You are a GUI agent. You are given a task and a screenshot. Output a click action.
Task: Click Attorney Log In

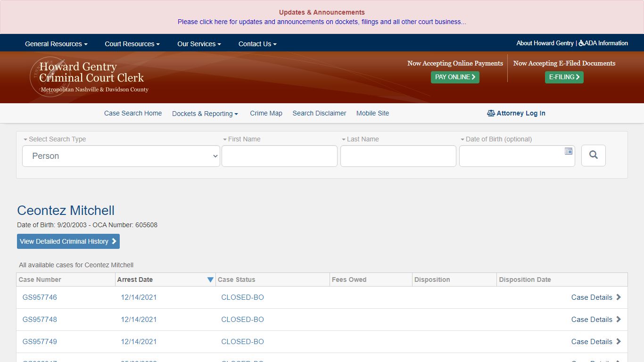(x=516, y=113)
